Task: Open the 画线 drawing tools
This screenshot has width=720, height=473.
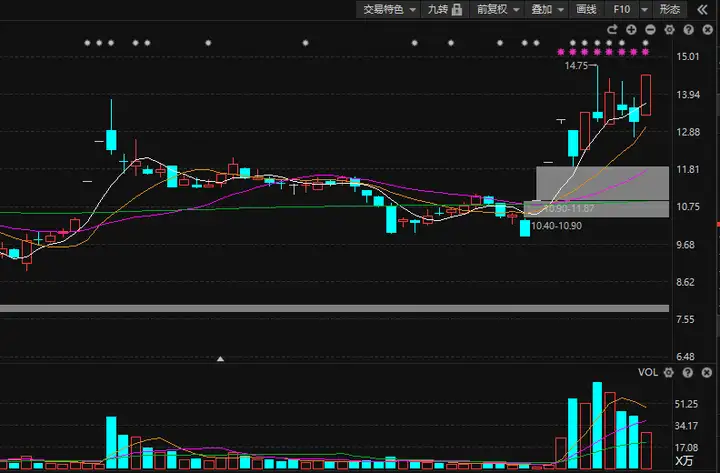Action: pos(586,9)
